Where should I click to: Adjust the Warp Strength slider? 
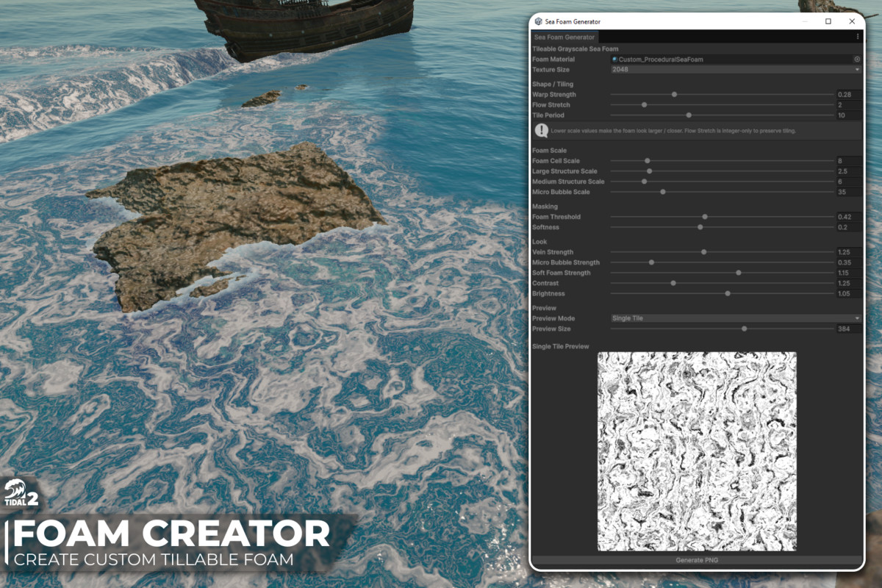(x=722, y=95)
